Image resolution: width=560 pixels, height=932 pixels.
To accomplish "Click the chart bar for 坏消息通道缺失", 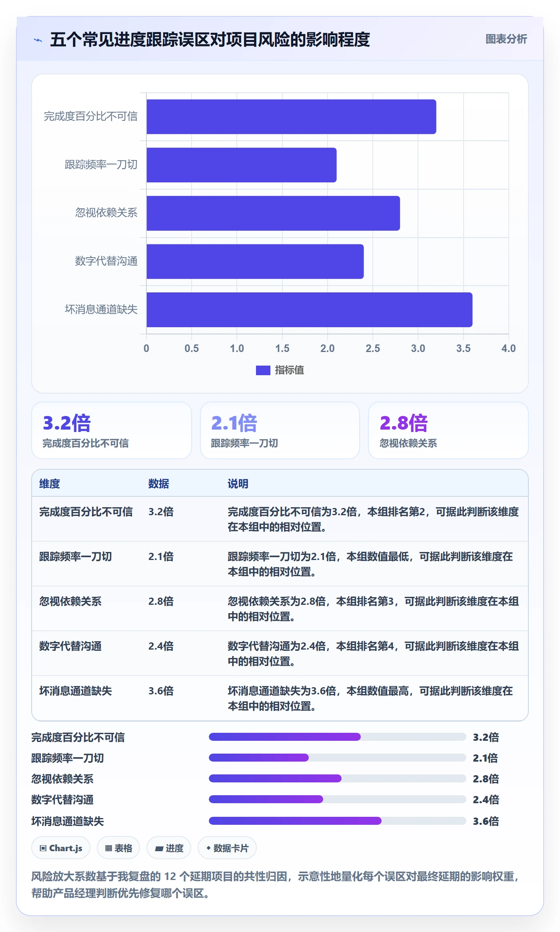I will point(310,310).
